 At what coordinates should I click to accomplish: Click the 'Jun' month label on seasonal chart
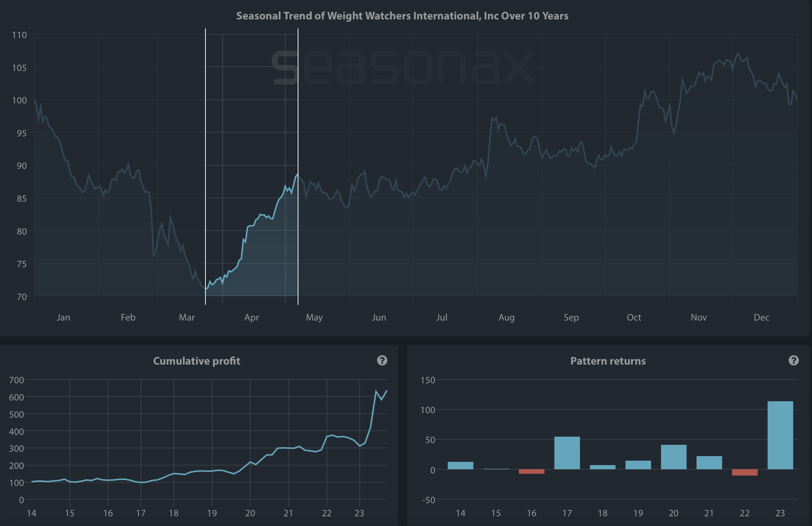tap(379, 318)
